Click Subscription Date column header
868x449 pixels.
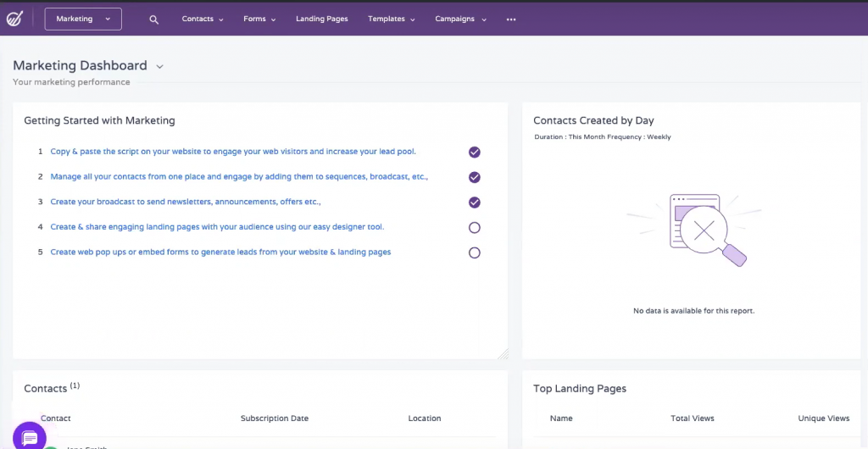tap(274, 419)
